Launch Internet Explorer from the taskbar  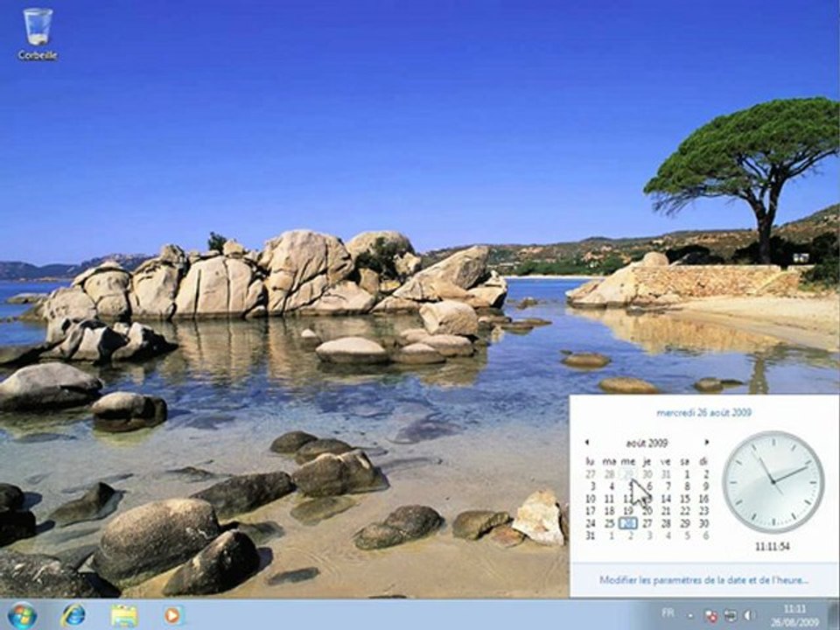[x=73, y=615]
